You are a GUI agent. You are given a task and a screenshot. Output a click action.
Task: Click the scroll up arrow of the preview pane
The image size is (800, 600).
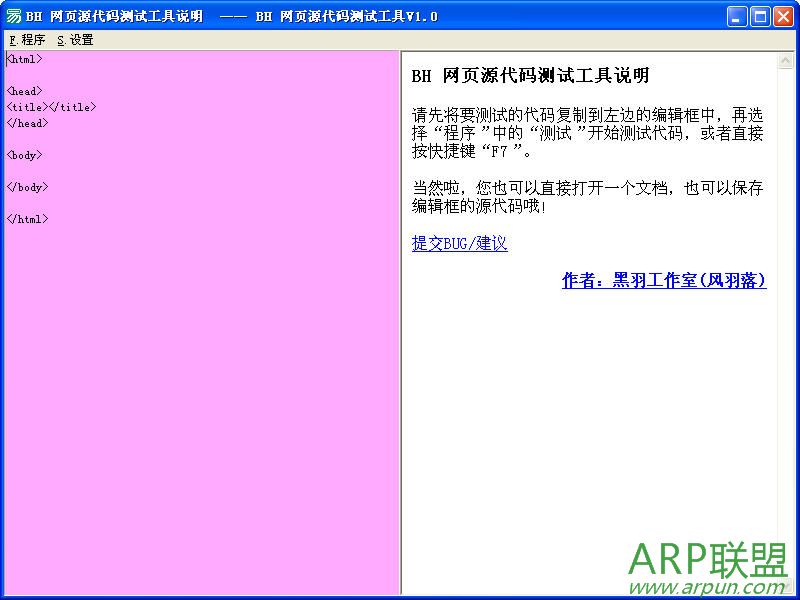click(x=785, y=61)
